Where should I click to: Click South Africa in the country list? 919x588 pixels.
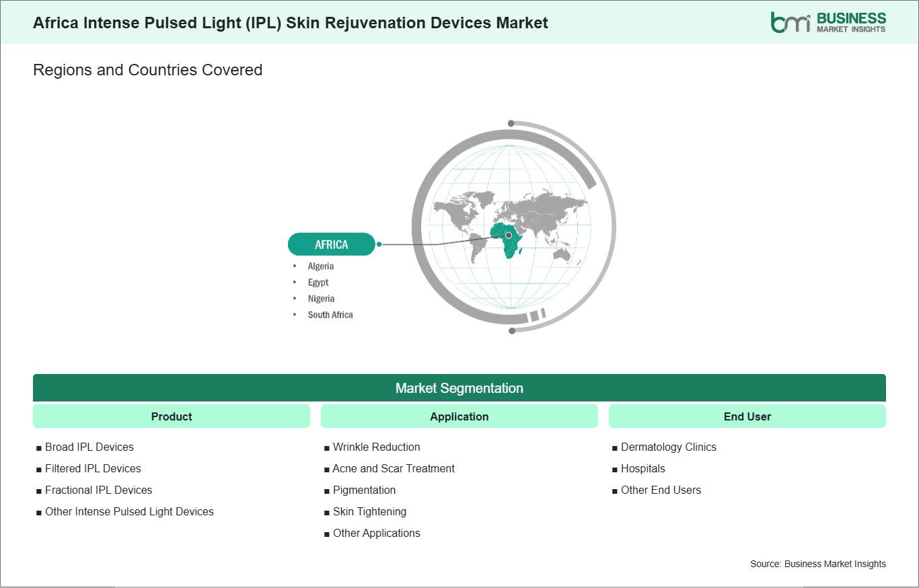330,315
